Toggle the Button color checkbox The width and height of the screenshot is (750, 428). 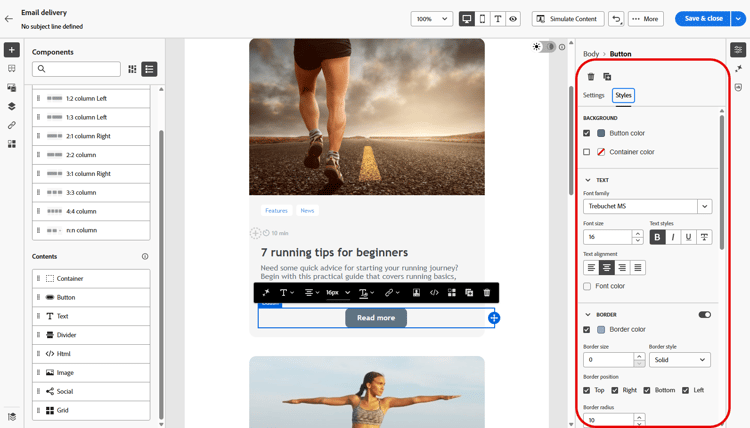click(x=586, y=133)
